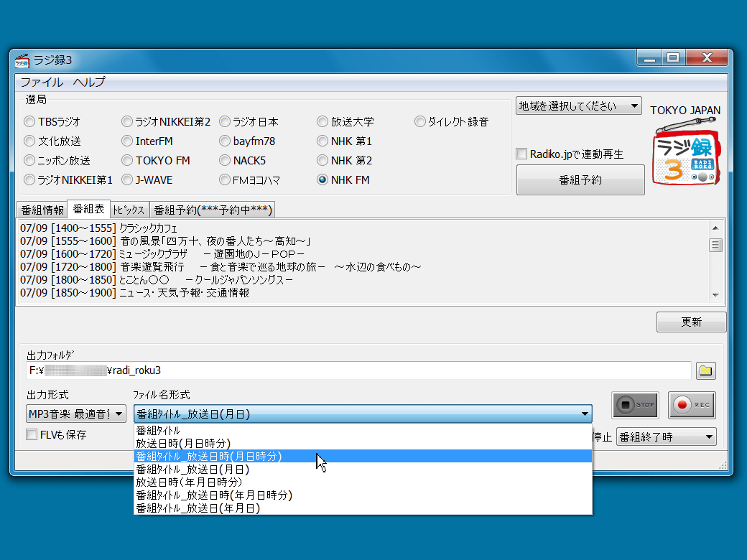
Task: Open the ファイル menu
Action: coord(42,82)
